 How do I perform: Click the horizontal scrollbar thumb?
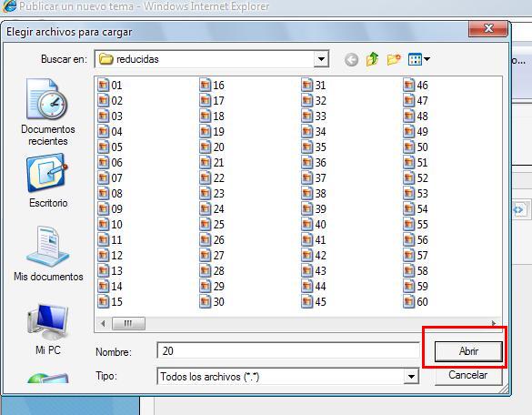click(x=128, y=323)
